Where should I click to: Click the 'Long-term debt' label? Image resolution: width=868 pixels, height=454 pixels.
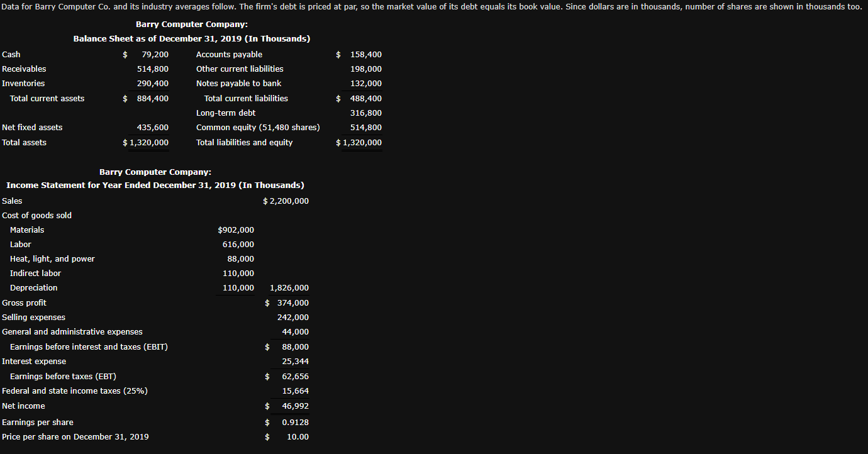(x=226, y=113)
